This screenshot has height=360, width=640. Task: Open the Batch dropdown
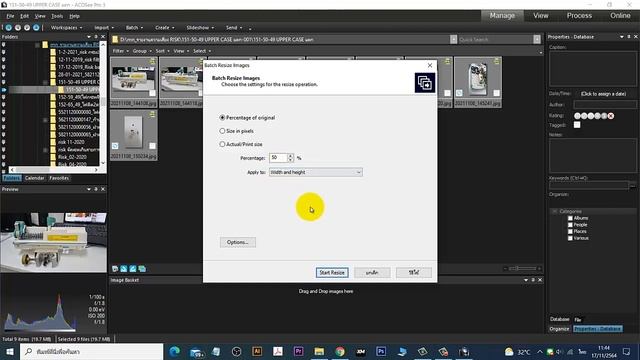tap(134, 27)
